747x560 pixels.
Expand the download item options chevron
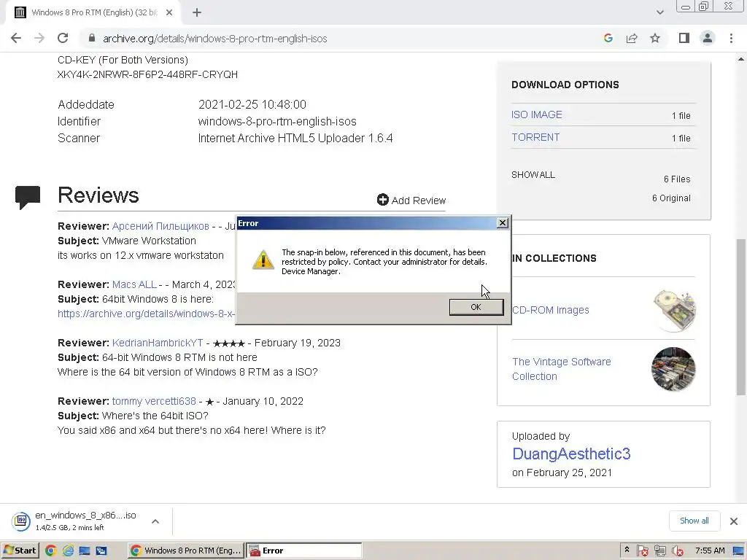[155, 521]
